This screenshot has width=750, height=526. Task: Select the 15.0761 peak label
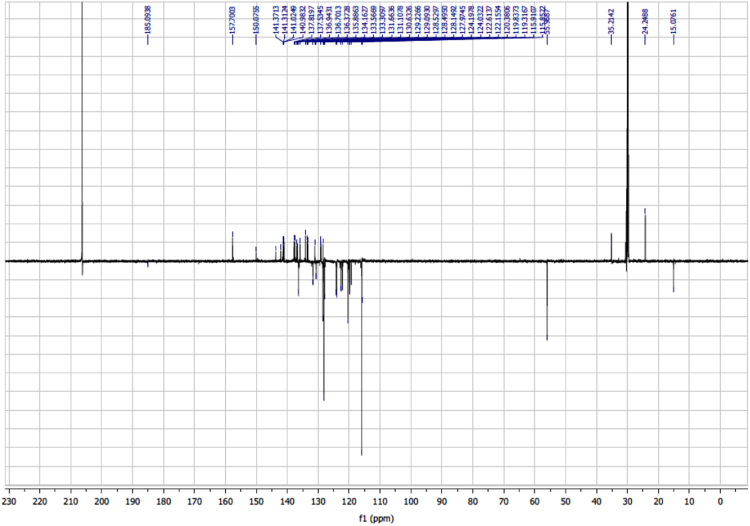coord(674,20)
